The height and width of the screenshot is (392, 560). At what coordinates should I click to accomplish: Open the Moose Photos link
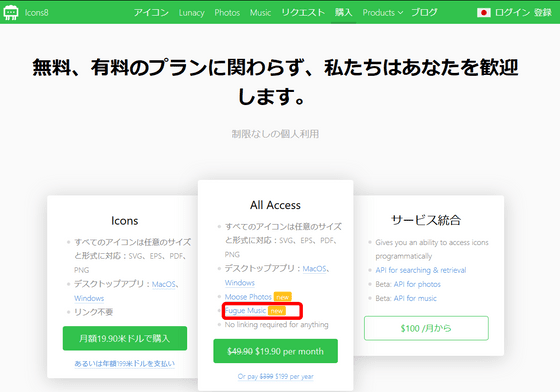248,297
